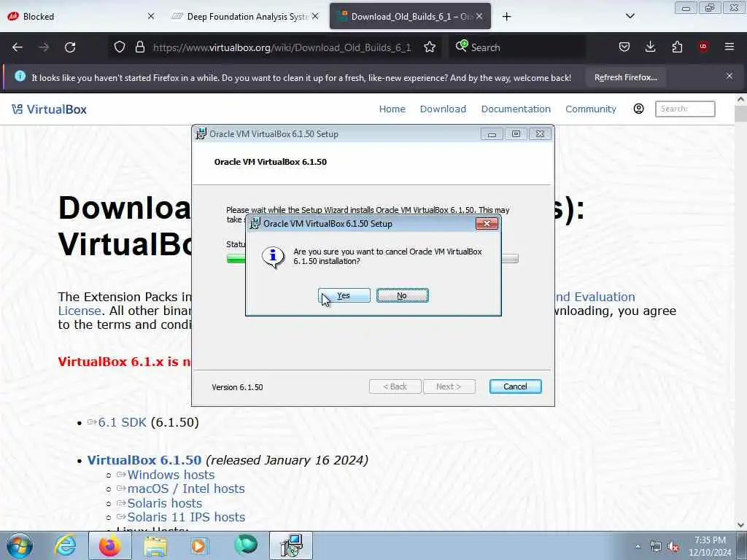Focus the VirtualBox site search field
This screenshot has width=747, height=560.
(685, 109)
